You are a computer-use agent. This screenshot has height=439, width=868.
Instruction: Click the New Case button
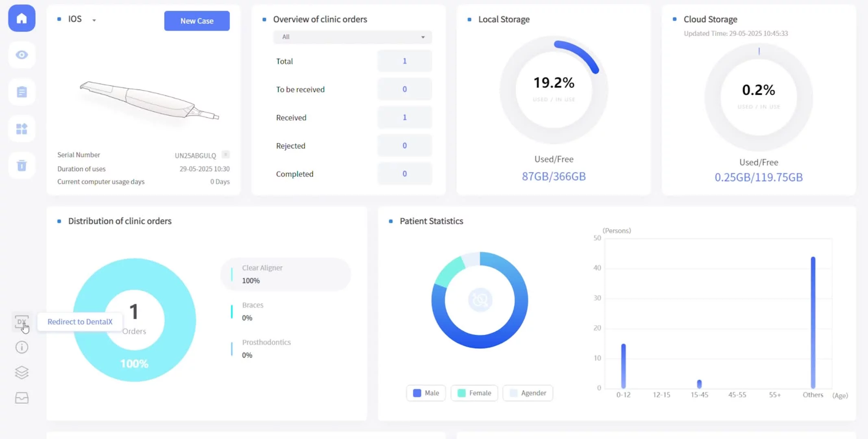(x=197, y=21)
